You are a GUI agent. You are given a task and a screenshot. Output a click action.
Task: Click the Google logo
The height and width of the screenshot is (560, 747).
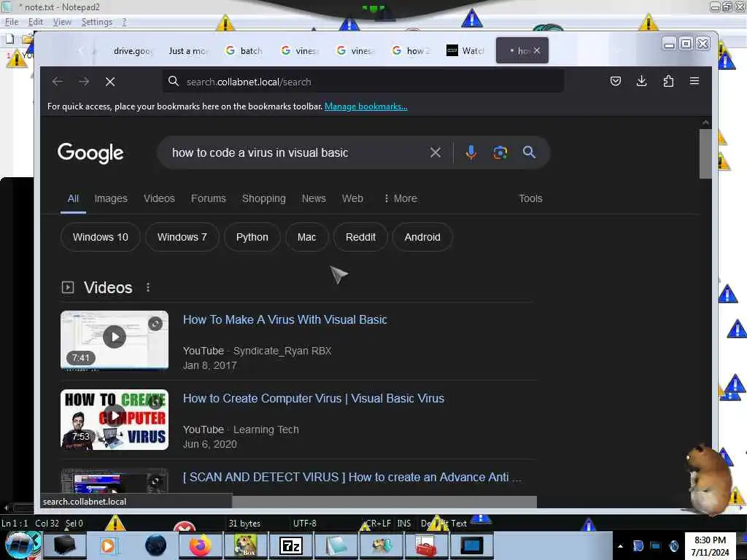click(x=90, y=153)
